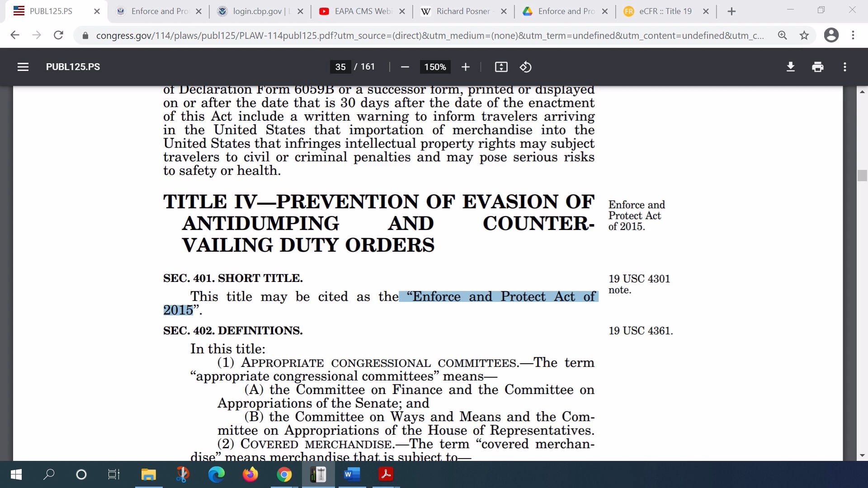Download the PDF document
868x488 pixels.
point(790,67)
